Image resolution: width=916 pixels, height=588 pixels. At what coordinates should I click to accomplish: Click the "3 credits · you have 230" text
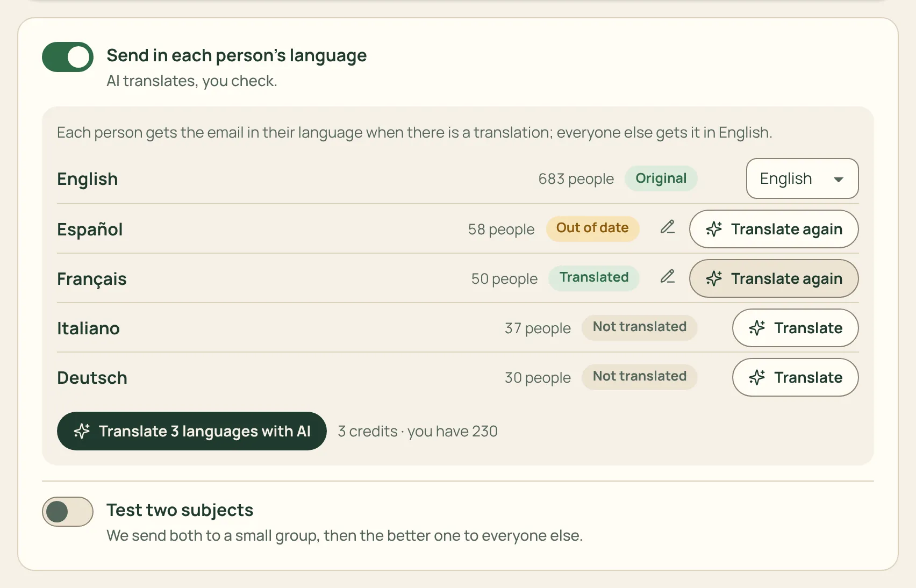point(418,432)
